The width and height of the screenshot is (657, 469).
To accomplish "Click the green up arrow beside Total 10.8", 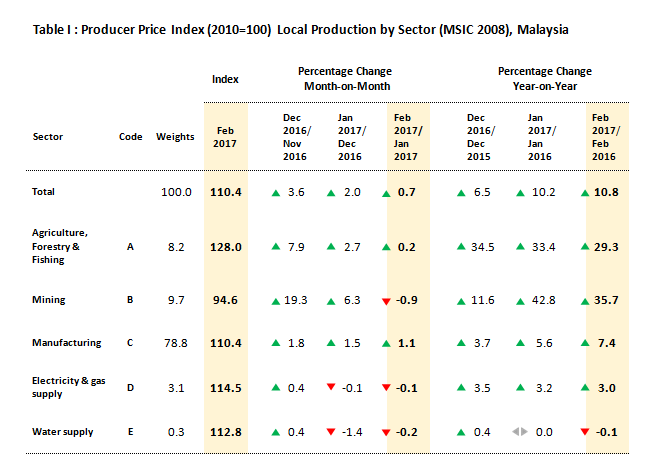I will coord(586,192).
